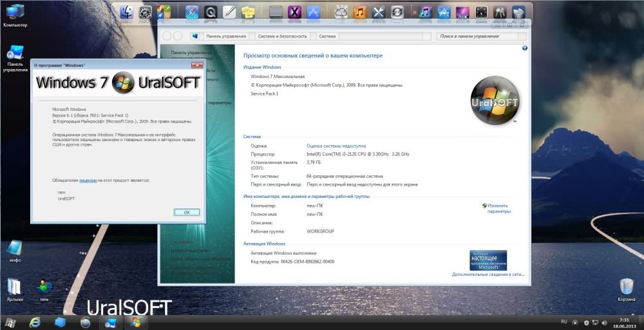Open Internet Explorer from the taskbar
The width and height of the screenshot is (644, 330).
(35, 322)
